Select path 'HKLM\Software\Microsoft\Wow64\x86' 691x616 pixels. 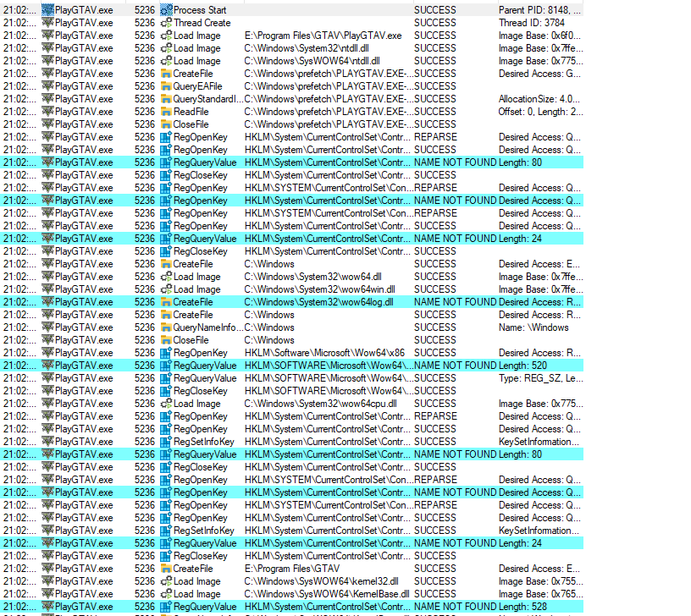point(324,353)
